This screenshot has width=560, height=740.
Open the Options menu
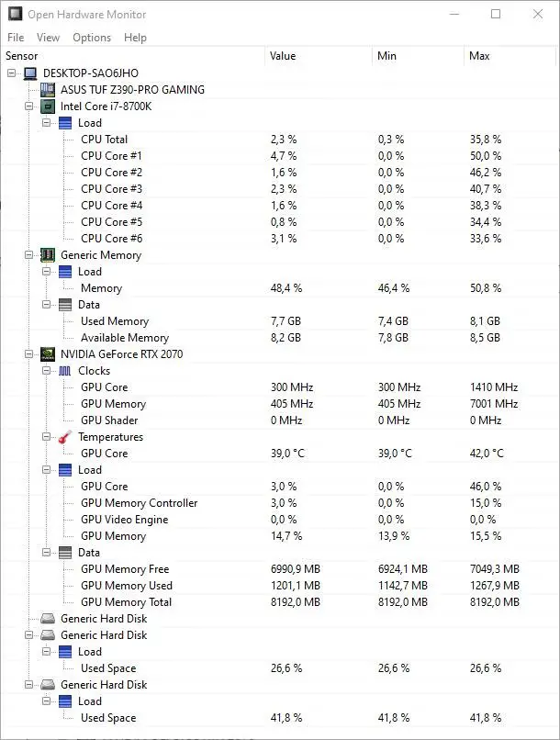(92, 38)
